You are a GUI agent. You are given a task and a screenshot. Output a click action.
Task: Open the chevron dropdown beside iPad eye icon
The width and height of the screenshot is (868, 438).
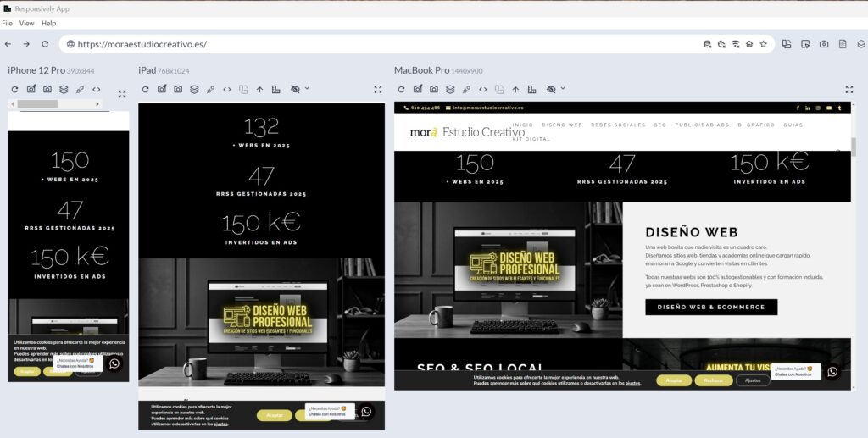pos(307,88)
